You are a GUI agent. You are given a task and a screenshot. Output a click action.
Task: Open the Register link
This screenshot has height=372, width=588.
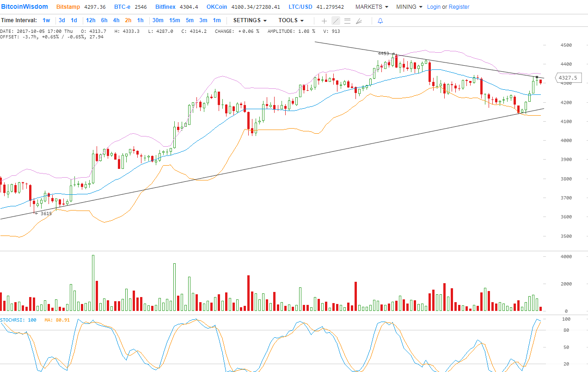pyautogui.click(x=459, y=7)
